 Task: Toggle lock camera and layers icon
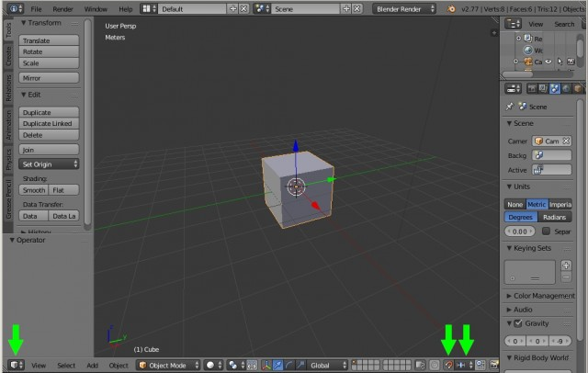(x=420, y=365)
